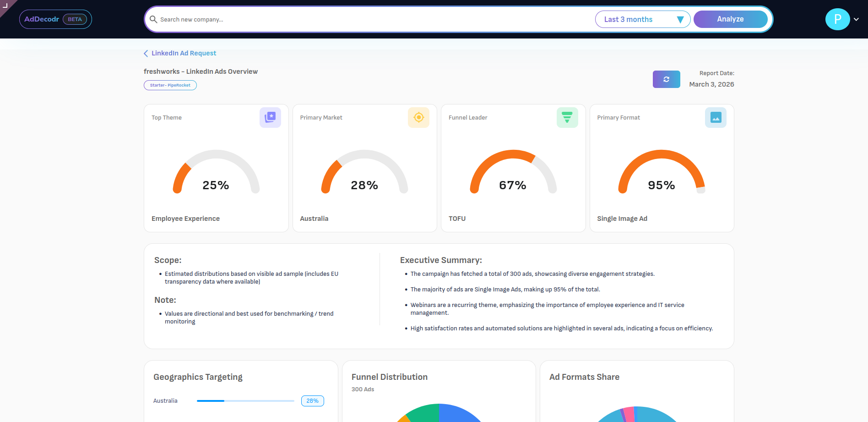Viewport: 868px width, 422px height.
Task: Click the dropdown triangle in date range selector
Action: tap(680, 20)
